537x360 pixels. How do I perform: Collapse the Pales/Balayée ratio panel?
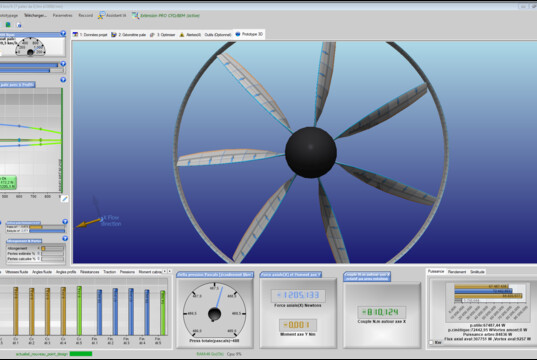pyautogui.click(x=65, y=222)
